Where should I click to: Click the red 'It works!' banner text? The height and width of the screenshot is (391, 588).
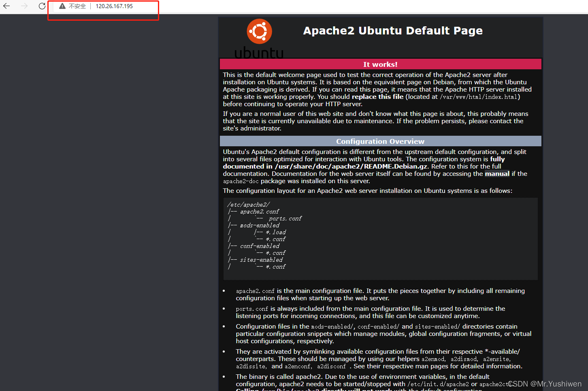pyautogui.click(x=380, y=64)
